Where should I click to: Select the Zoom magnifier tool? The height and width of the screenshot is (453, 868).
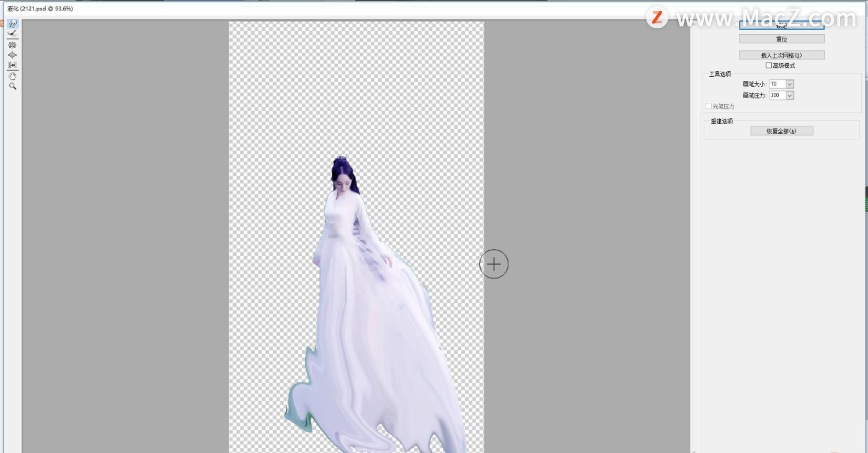coord(12,86)
